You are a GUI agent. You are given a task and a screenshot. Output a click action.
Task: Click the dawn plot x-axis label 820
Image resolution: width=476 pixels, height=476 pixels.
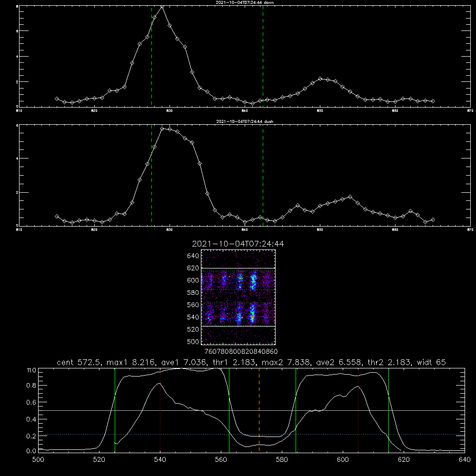point(94,111)
